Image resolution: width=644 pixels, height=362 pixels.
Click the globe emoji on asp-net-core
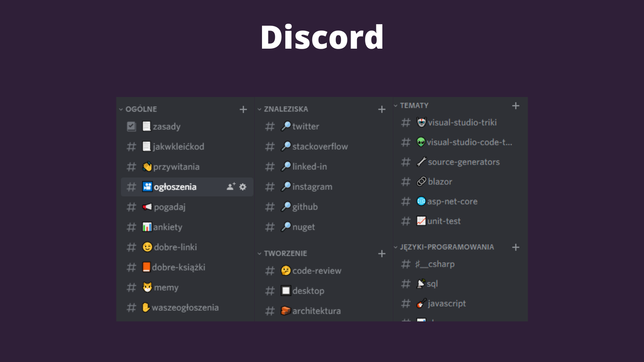[421, 201]
